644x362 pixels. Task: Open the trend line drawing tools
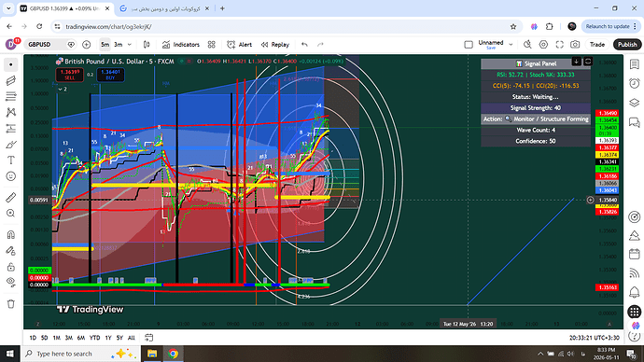(x=11, y=80)
